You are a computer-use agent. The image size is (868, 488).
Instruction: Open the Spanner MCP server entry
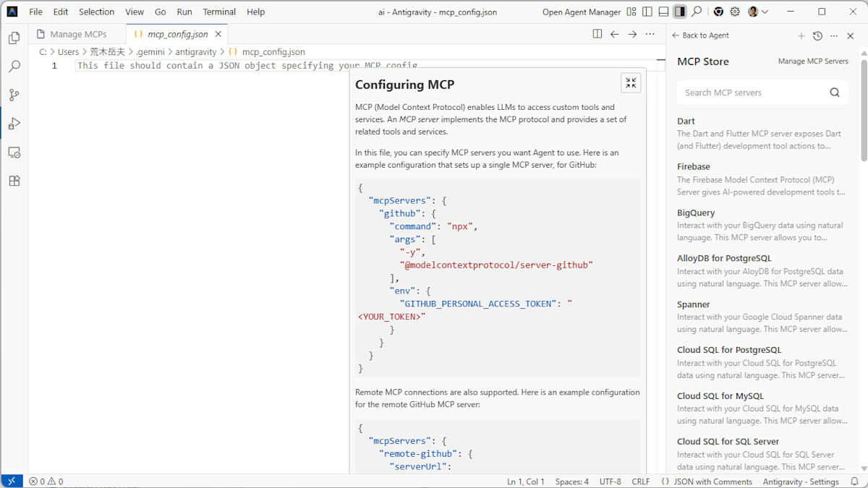pos(762,317)
